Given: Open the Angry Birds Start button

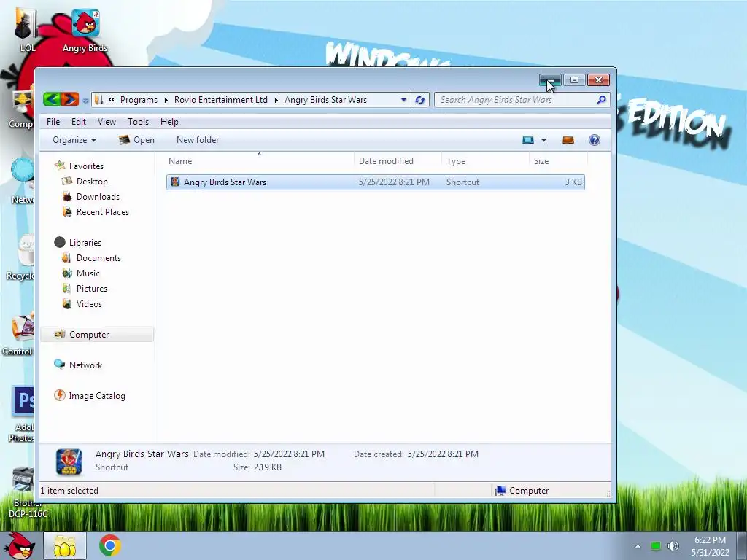Looking at the screenshot, I should point(19,545).
